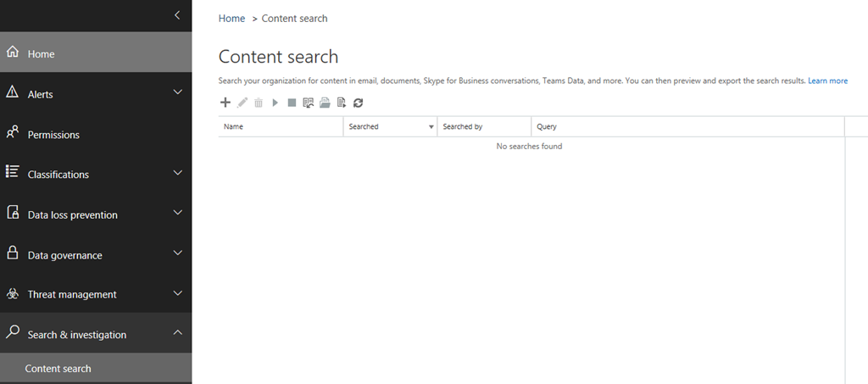This screenshot has height=384, width=868.
Task: Collapse the left navigation pane
Action: 177,14
